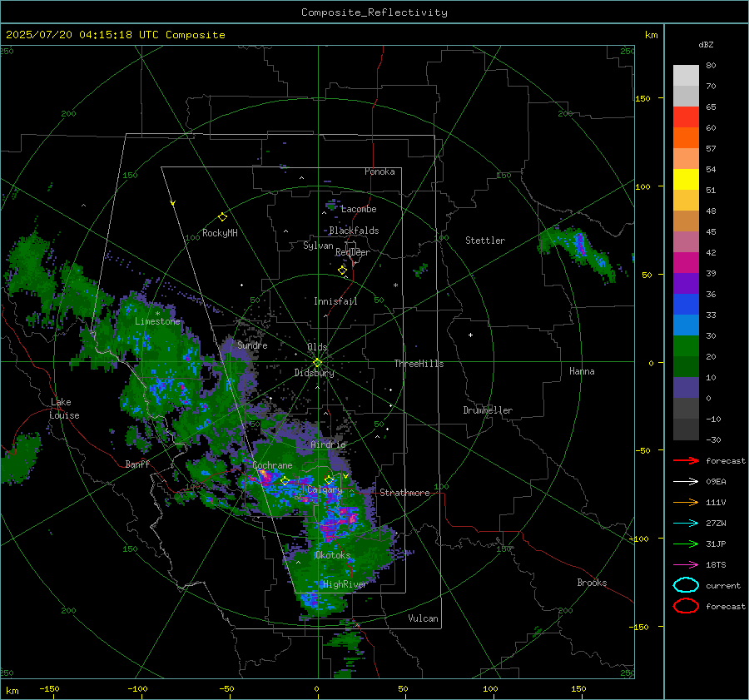Click the orange 111V arrow in legend

[686, 502]
